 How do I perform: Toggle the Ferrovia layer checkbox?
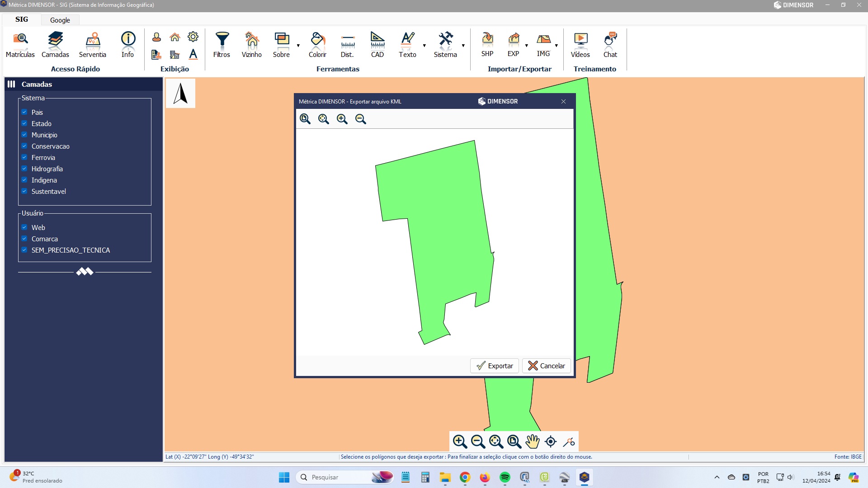click(x=24, y=157)
